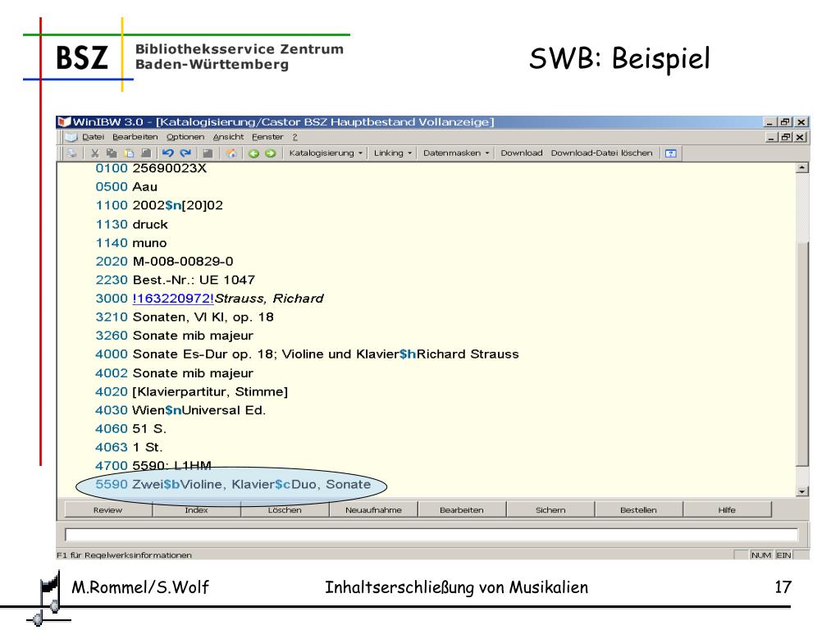The image size is (840, 630).
Task: Click line 3260 Sonate mib majeur
Action: [175, 336]
